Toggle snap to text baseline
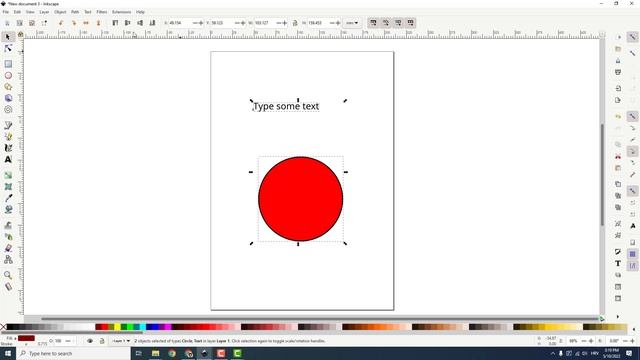The width and height of the screenshot is (640, 360). pyautogui.click(x=633, y=226)
